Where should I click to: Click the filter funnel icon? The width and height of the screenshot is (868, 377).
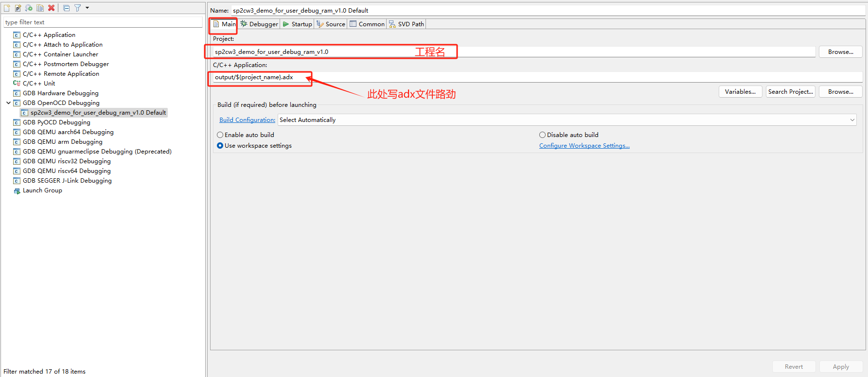[x=77, y=8]
